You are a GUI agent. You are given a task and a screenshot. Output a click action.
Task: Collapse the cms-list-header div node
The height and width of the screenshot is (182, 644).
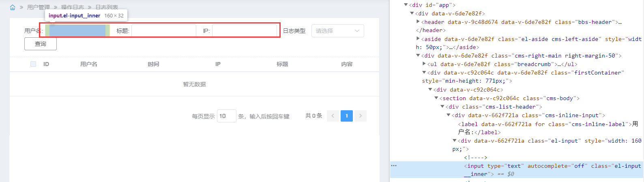pyautogui.click(x=442, y=107)
